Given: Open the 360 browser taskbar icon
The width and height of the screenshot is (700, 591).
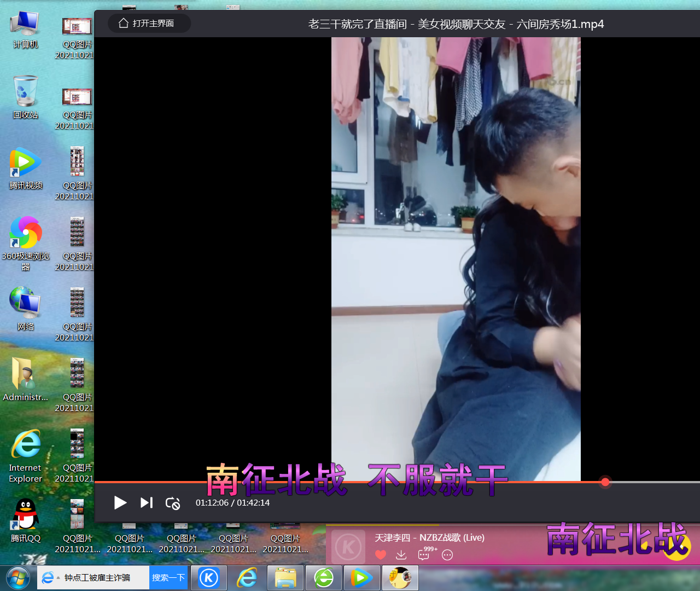Looking at the screenshot, I should [x=324, y=578].
